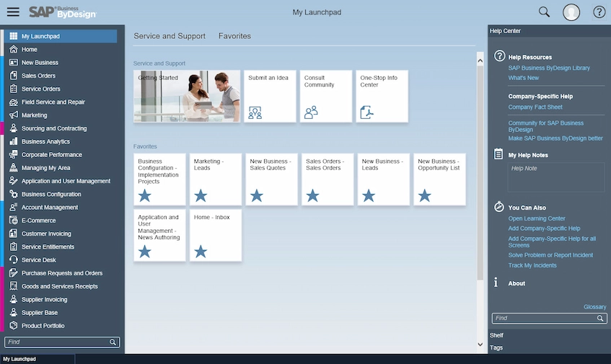Viewport: 611px width, 364px height.
Task: Click the sidebar Find search magnifier icon
Action: [x=113, y=342]
